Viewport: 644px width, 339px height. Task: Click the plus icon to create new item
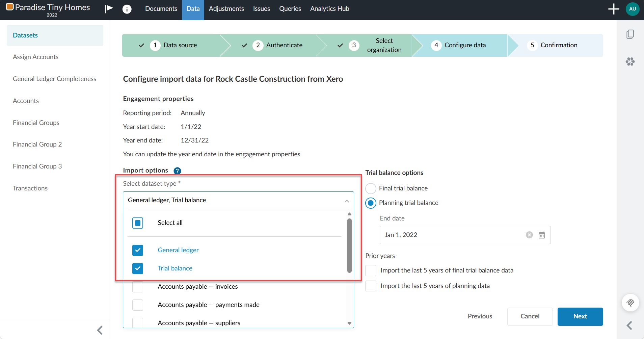tap(613, 9)
